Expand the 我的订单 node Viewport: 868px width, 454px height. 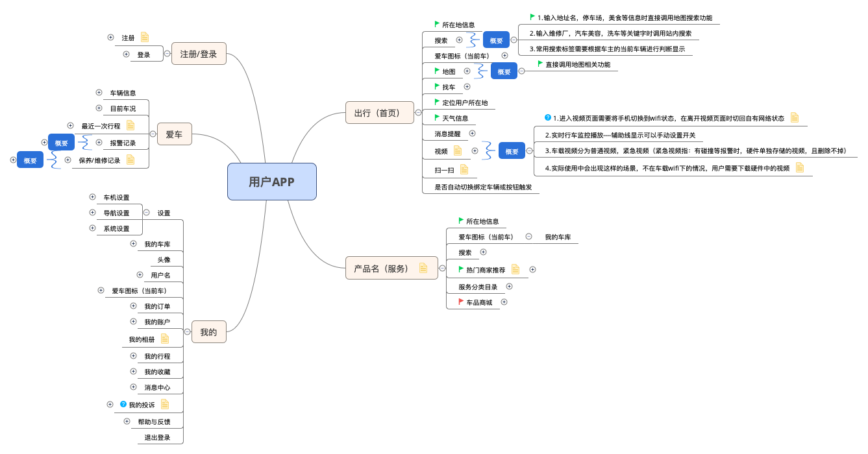pos(133,305)
